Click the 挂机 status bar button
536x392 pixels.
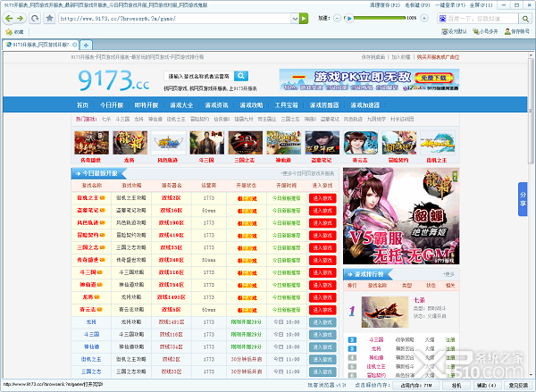[x=456, y=385]
